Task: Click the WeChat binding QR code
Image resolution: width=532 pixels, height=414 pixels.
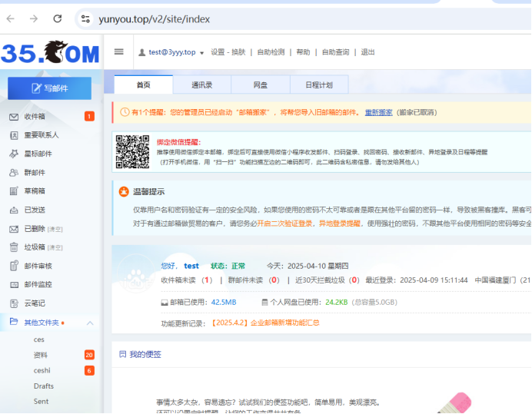Action: (x=132, y=151)
